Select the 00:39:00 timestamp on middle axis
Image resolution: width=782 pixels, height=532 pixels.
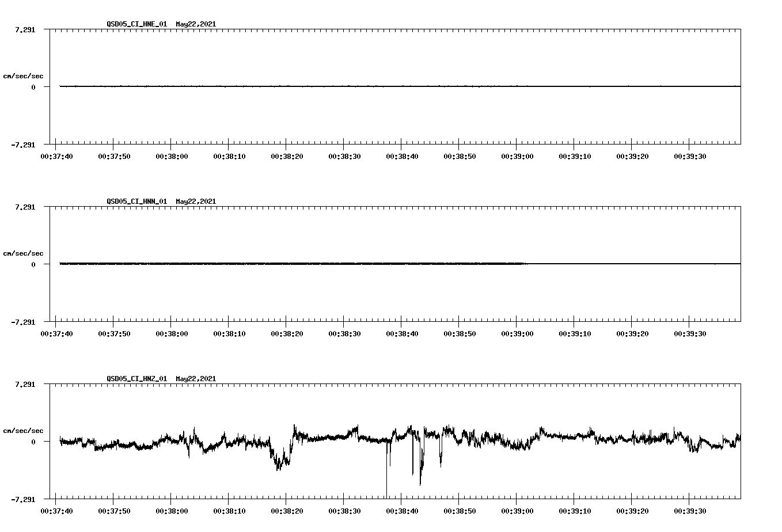click(x=518, y=332)
